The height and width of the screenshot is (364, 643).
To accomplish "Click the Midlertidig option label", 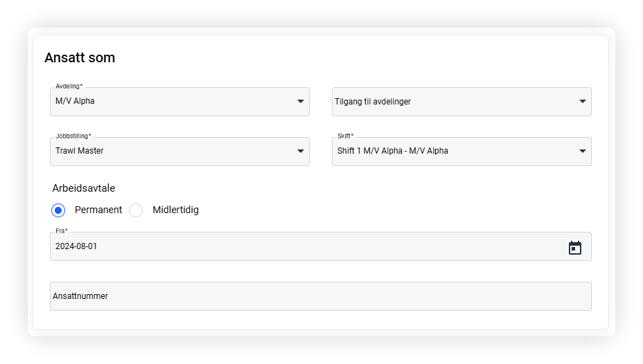I will click(175, 210).
